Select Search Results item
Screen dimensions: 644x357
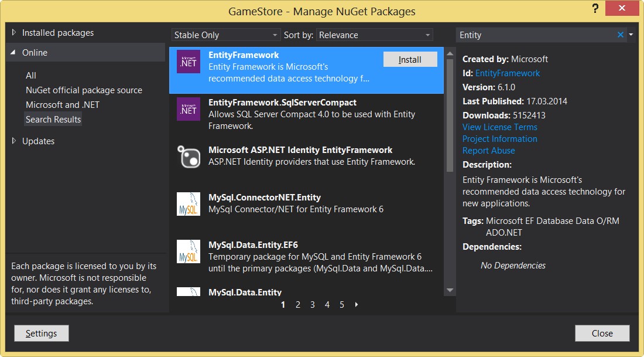53,119
